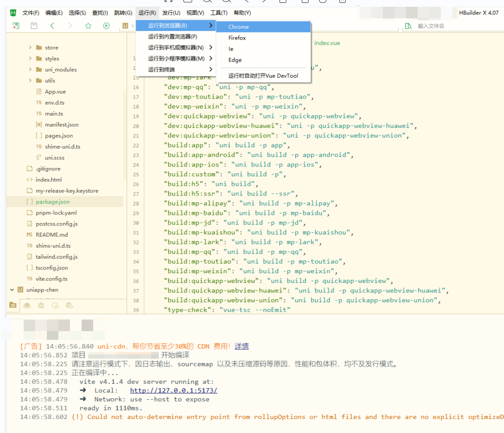
Task: Go forward with the grey right arrow
Action: [x=70, y=26]
